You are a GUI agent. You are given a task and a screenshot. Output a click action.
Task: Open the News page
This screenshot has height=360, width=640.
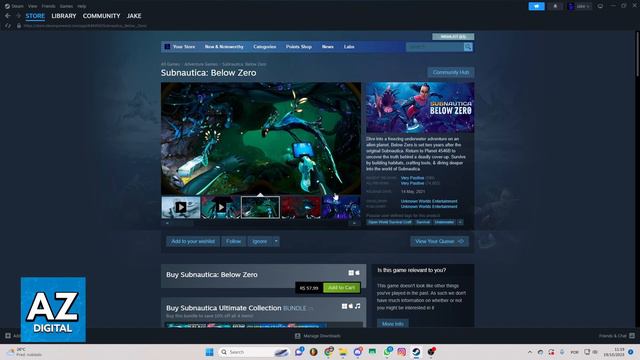(327, 47)
